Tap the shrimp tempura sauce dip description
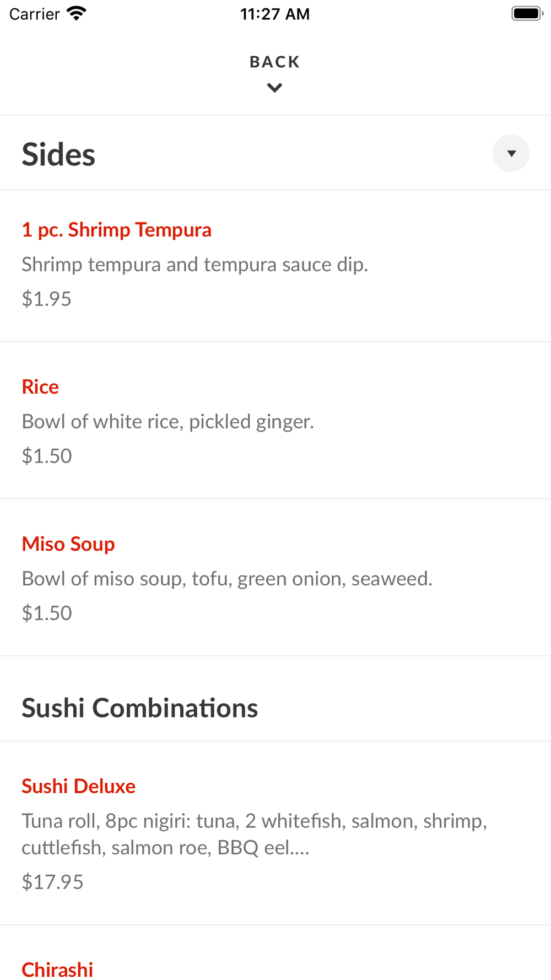551x980 pixels. tap(195, 265)
